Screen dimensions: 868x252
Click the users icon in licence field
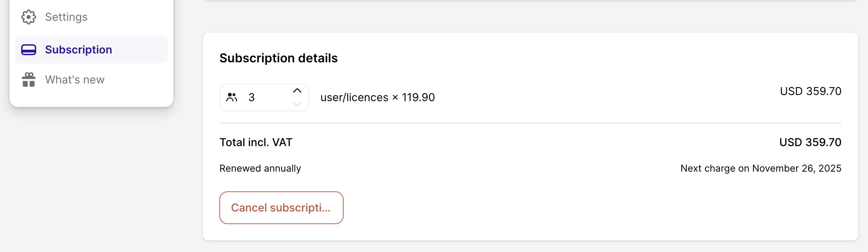coord(232,97)
